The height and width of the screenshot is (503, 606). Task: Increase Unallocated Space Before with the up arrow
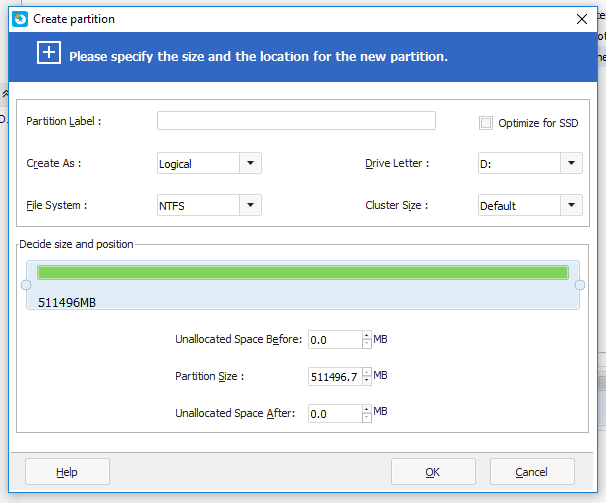[x=366, y=336]
